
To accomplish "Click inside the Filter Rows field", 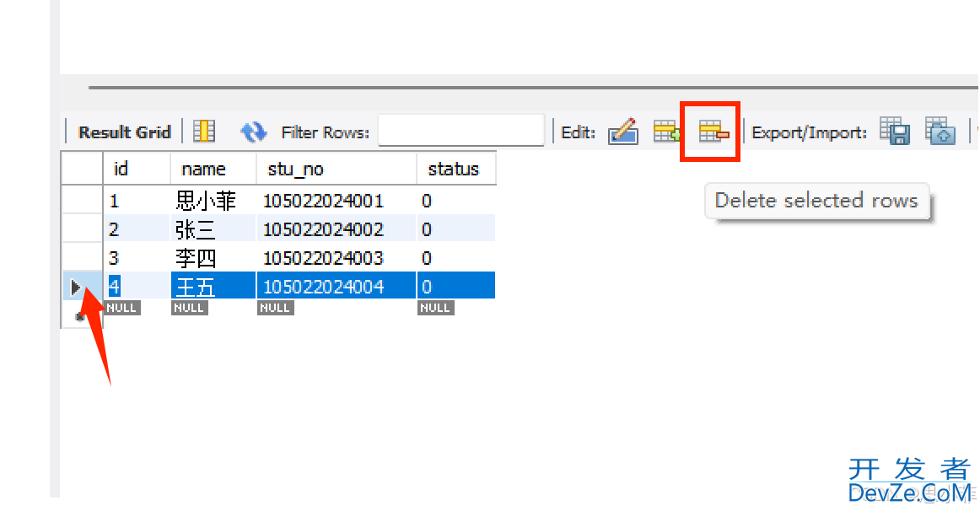I will pos(461,131).
